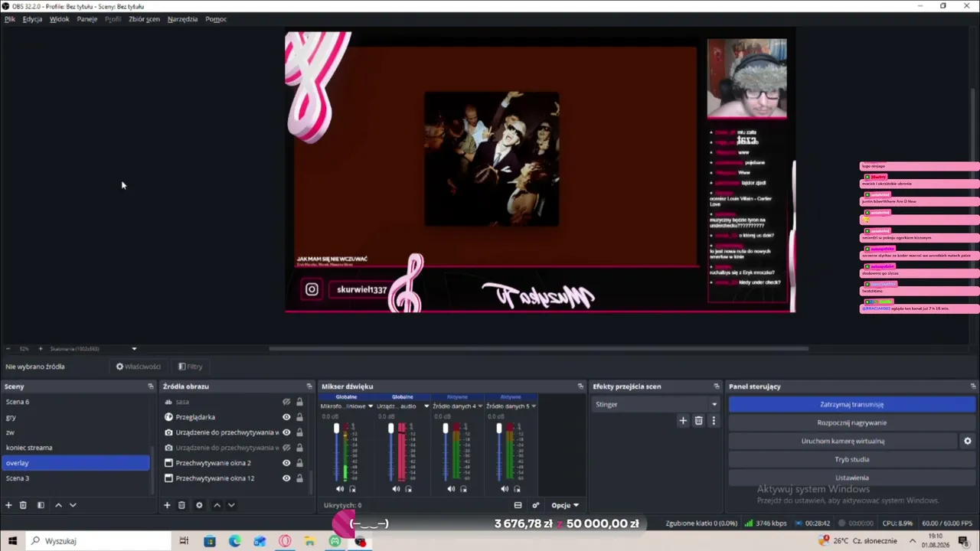Open Ustawienia from control panel
980x551 pixels.
(x=851, y=478)
